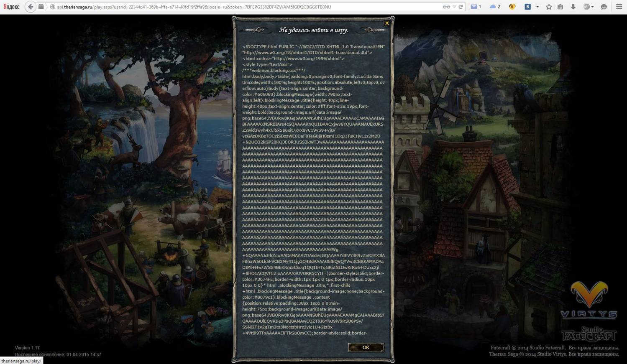
Task: Open the mail notifier envelope icon
Action: pyautogui.click(x=474, y=7)
